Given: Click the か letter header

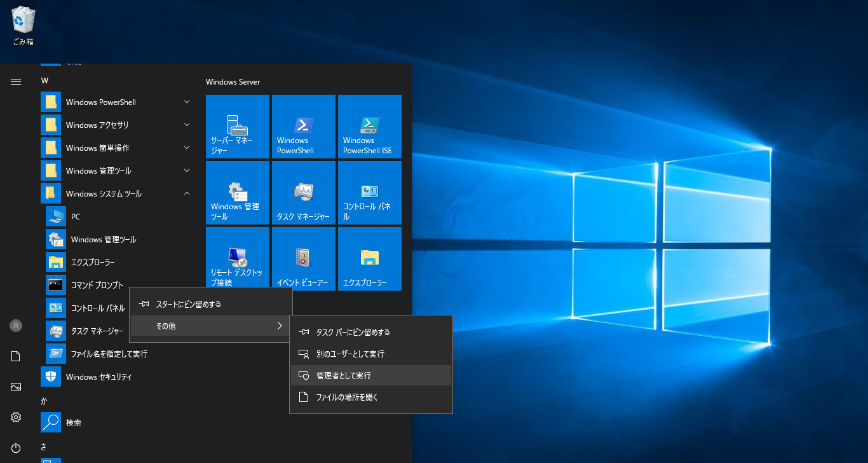Looking at the screenshot, I should click(44, 401).
